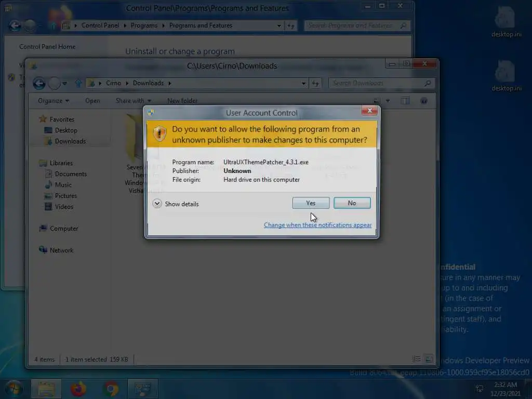Click No in User Account Control dialog
This screenshot has width=532, height=399.
(352, 203)
